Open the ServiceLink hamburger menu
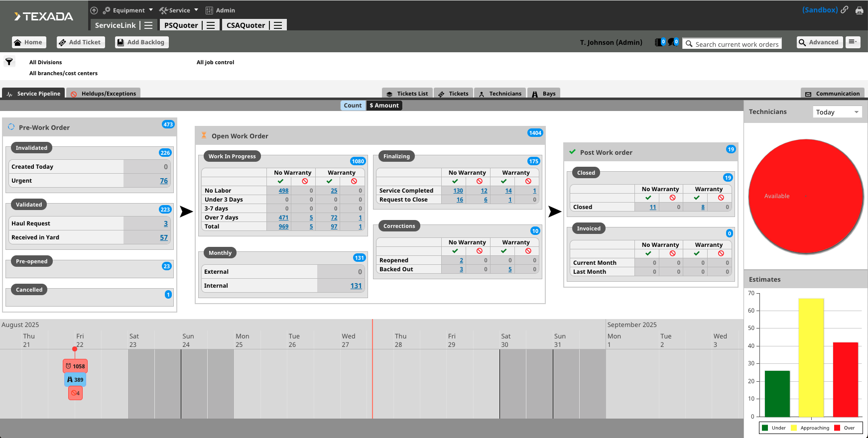Screen dimensions: 868x438 click(x=148, y=25)
